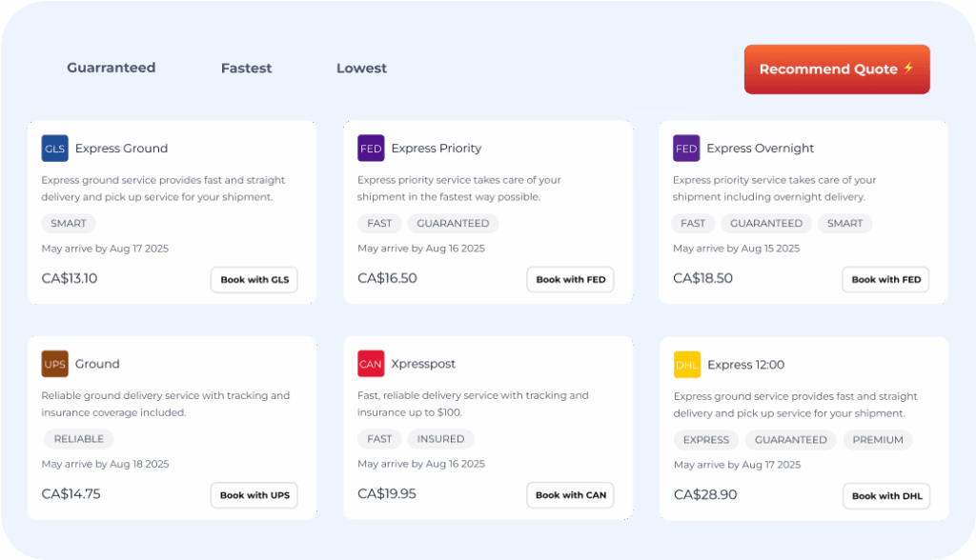Screen dimensions: 976x560
Task: Book with FED for Express Overnight
Action: [x=885, y=280]
